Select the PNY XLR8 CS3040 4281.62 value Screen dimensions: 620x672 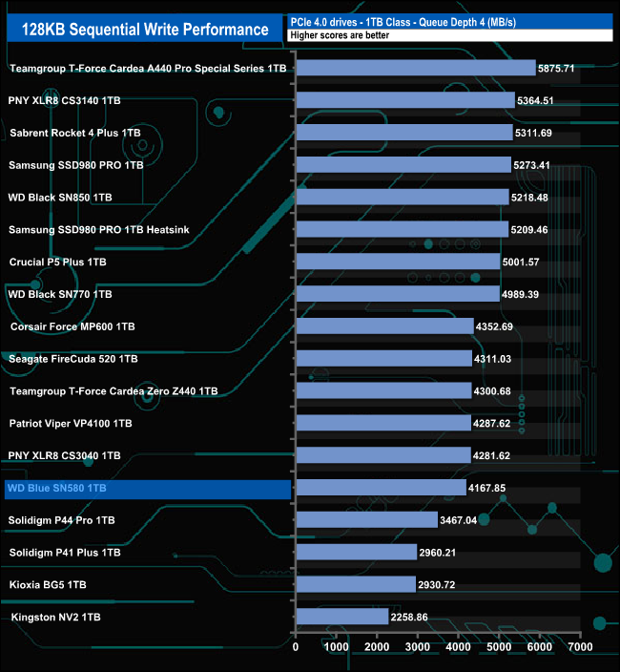pyautogui.click(x=491, y=455)
